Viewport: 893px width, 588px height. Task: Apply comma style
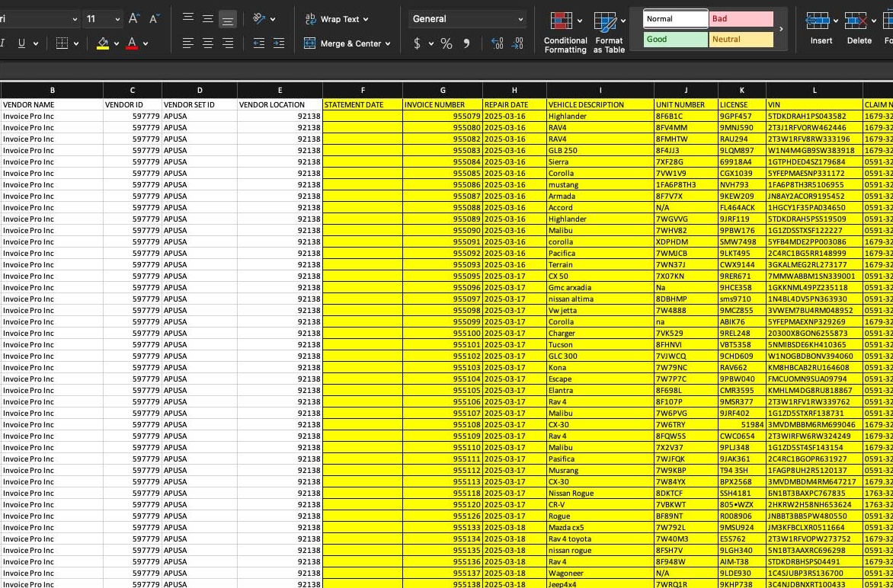click(x=466, y=43)
